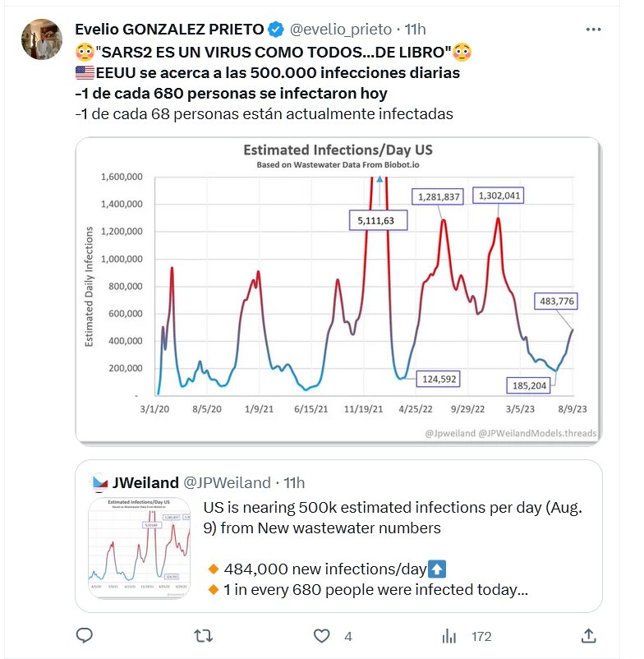Open quoted tweet chart thumbnail
Image resolution: width=644 pixels, height=659 pixels.
tap(140, 548)
